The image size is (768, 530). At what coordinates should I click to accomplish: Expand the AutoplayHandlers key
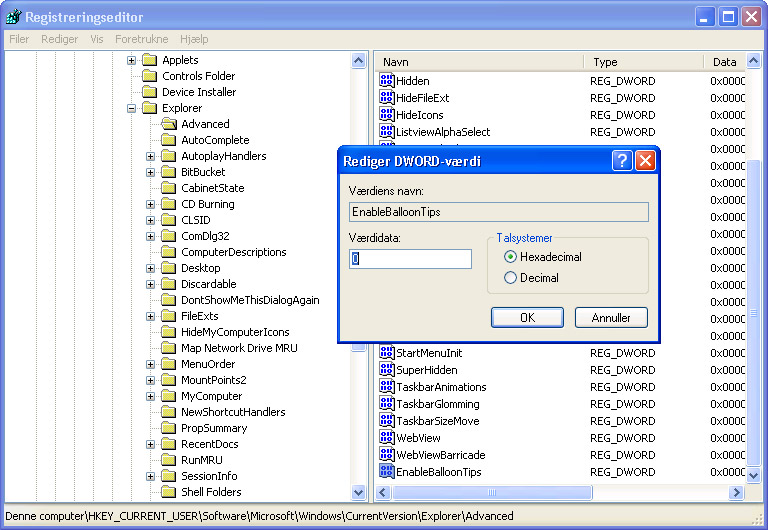(150, 156)
